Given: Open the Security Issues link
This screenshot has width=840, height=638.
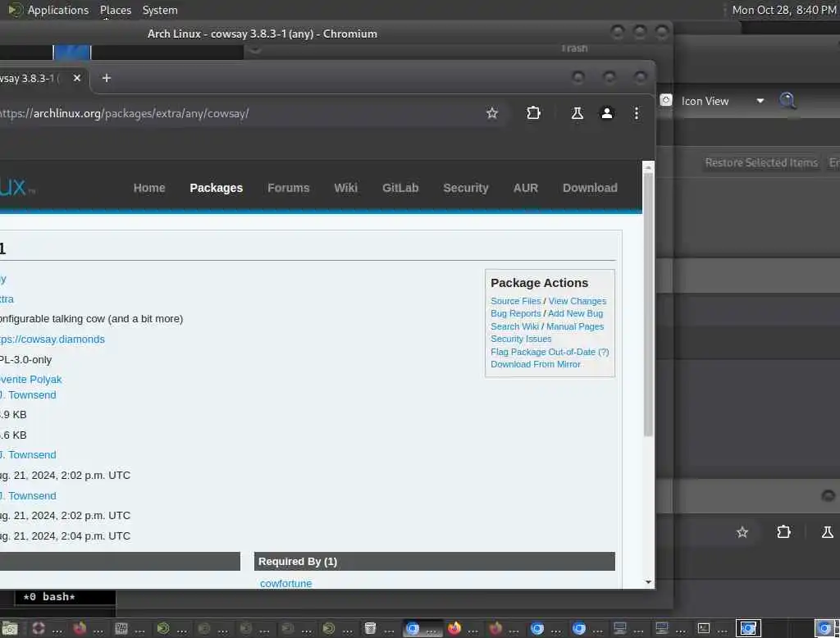Looking at the screenshot, I should [521, 339].
